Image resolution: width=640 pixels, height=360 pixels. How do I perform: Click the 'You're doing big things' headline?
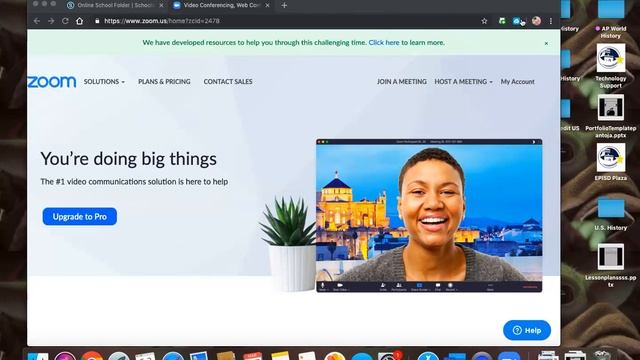coord(129,159)
